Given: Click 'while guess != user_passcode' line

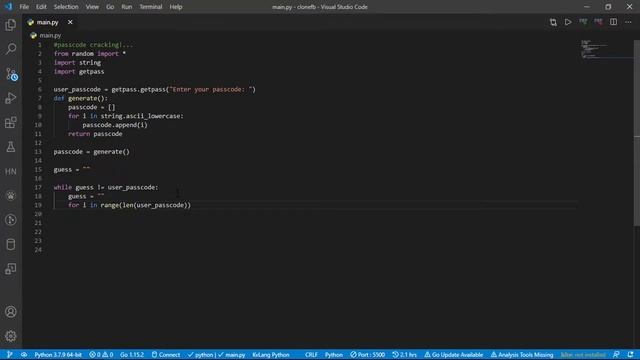Looking at the screenshot, I should 106,187.
